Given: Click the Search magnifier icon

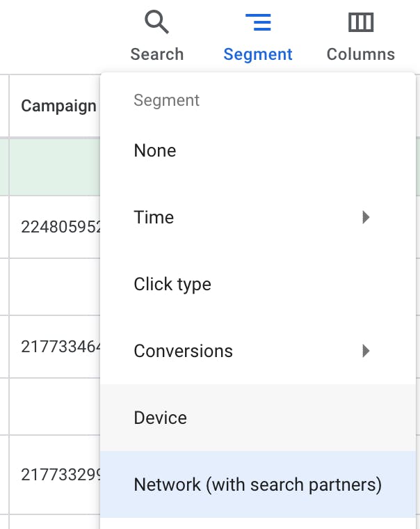Looking at the screenshot, I should [x=156, y=23].
